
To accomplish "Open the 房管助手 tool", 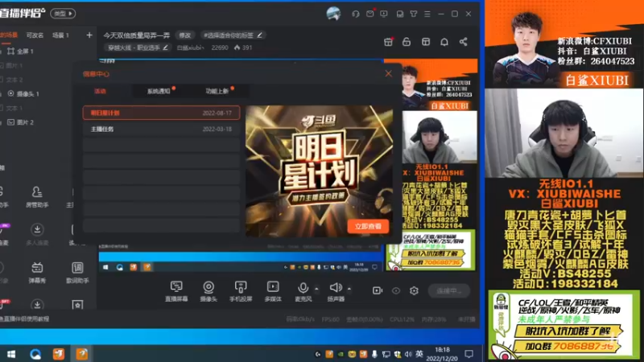I will [37, 197].
